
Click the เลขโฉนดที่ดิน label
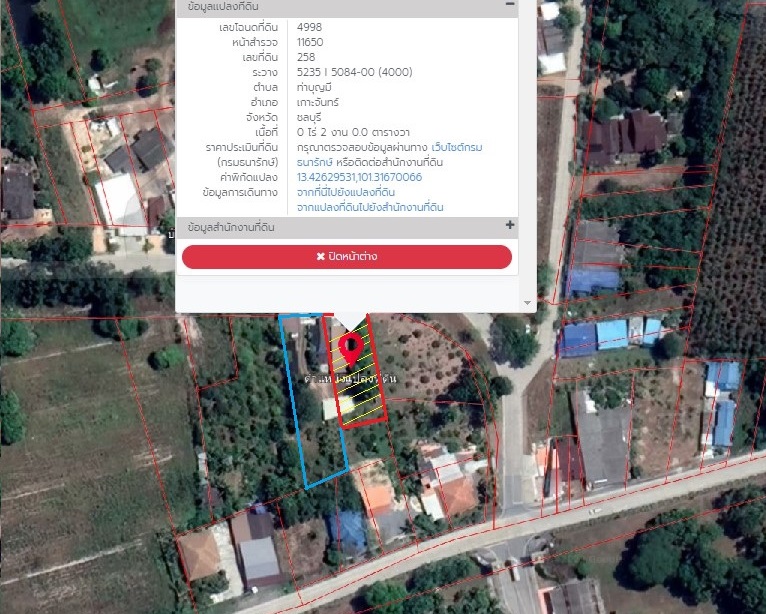[249, 27]
